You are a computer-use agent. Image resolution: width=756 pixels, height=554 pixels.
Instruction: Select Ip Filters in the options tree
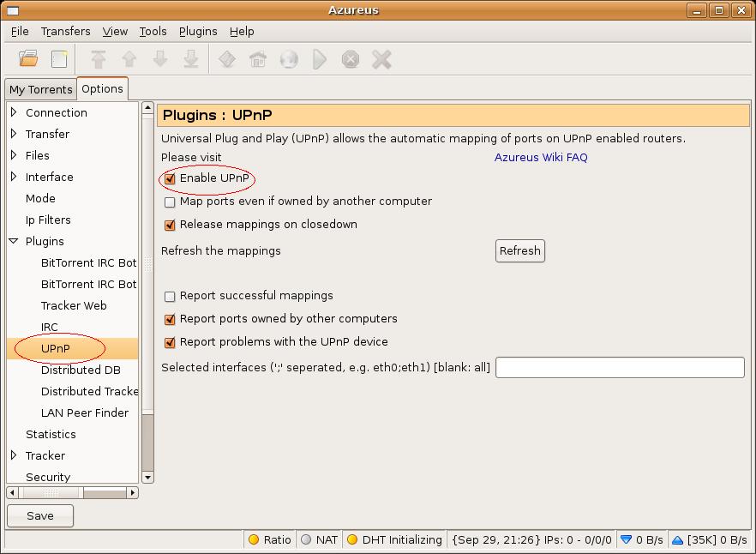[x=48, y=220]
